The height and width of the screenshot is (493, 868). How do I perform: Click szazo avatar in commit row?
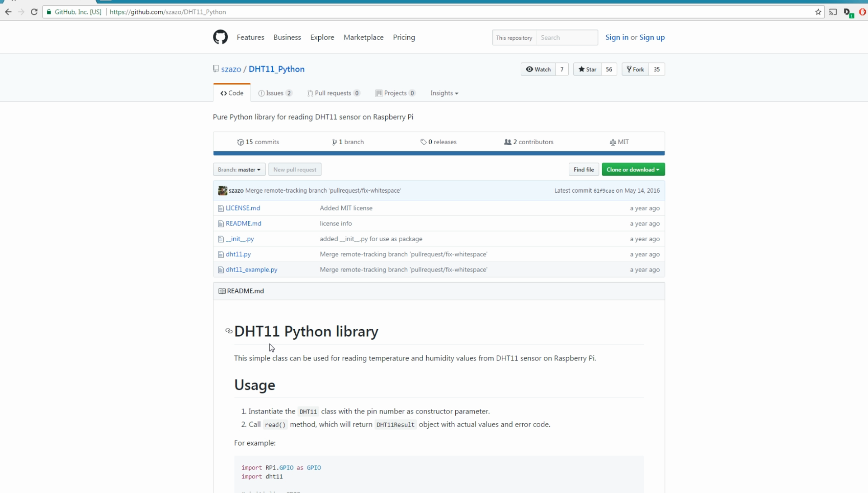click(x=222, y=190)
